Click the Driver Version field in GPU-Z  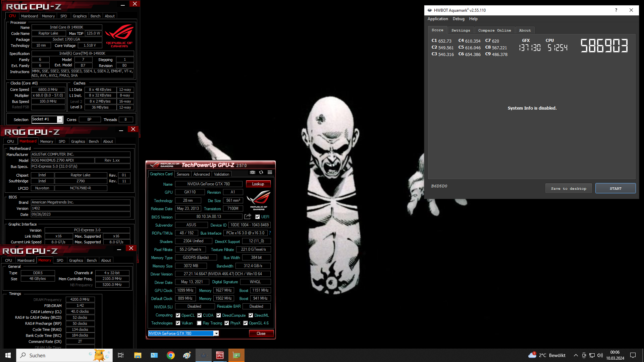[x=223, y=274]
